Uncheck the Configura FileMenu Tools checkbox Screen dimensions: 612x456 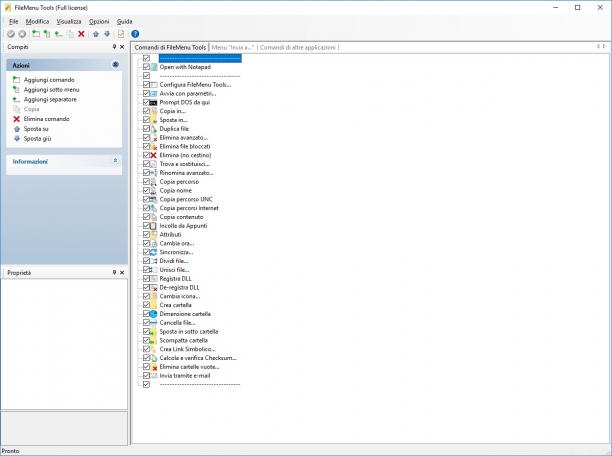(x=146, y=85)
